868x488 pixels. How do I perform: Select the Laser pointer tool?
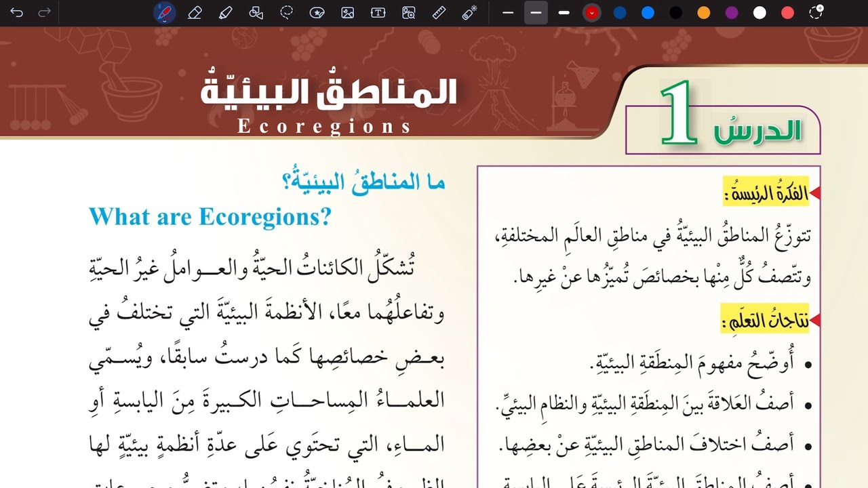(x=469, y=12)
